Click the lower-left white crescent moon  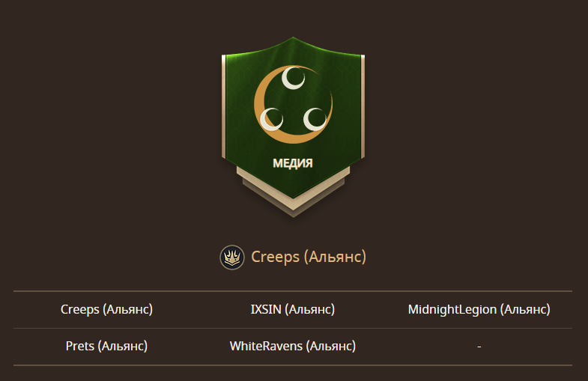coord(271,119)
